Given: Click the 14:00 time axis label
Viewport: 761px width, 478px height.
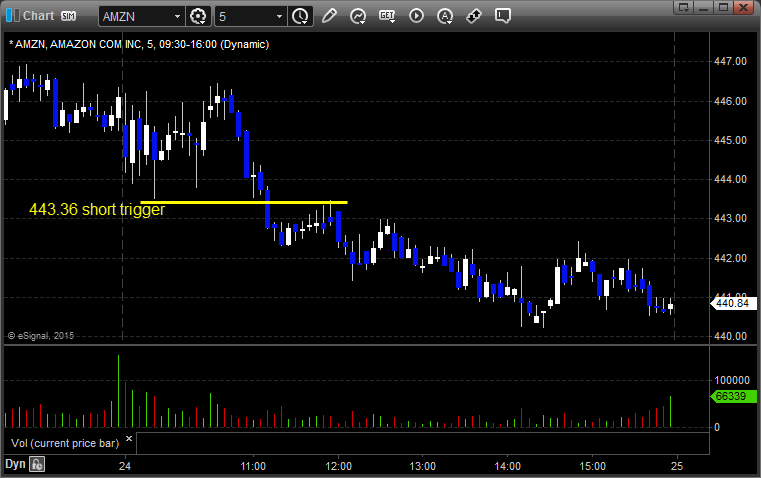Looking at the screenshot, I should [508, 466].
